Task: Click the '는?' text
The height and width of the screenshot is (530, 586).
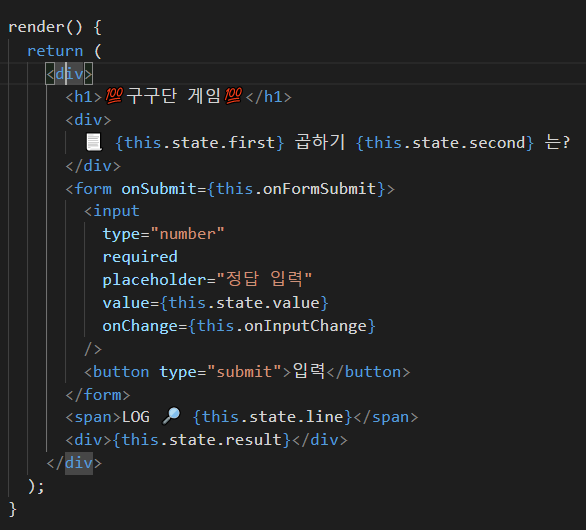Action: 557,142
